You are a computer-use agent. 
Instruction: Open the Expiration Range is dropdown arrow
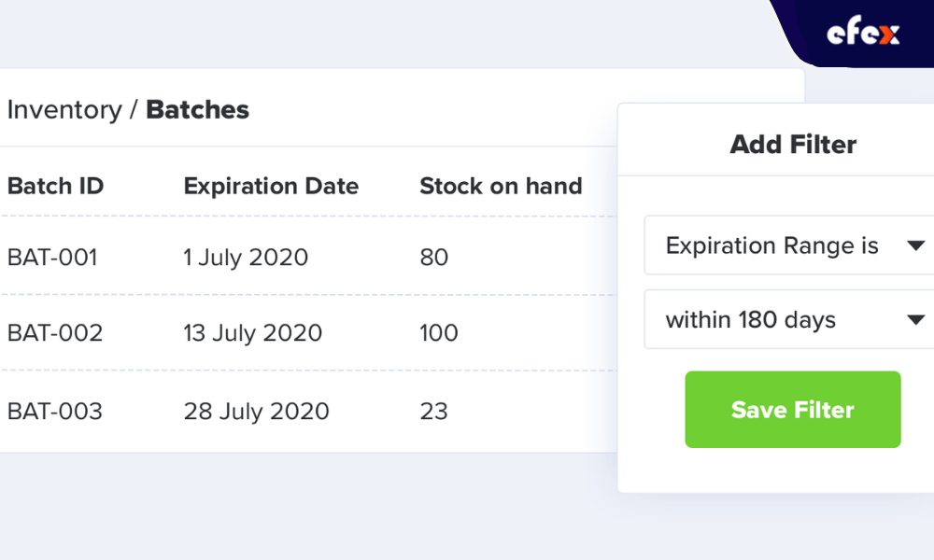click(915, 245)
